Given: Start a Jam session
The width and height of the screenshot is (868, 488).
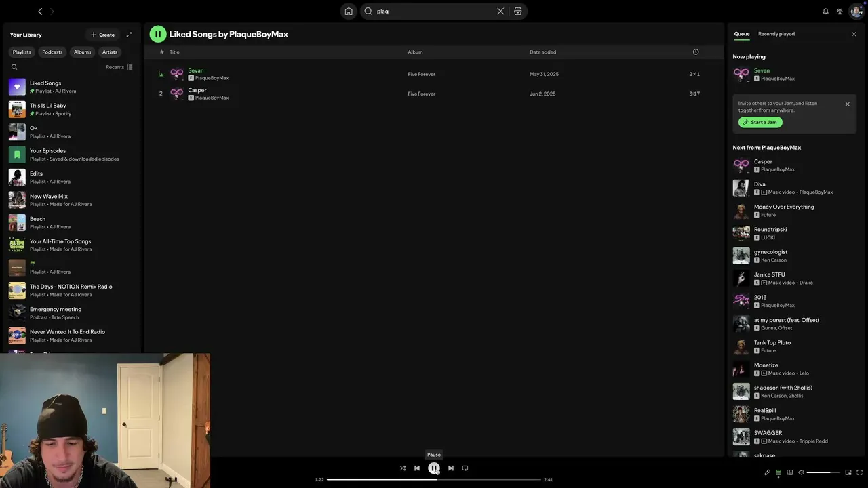Looking at the screenshot, I should point(760,122).
